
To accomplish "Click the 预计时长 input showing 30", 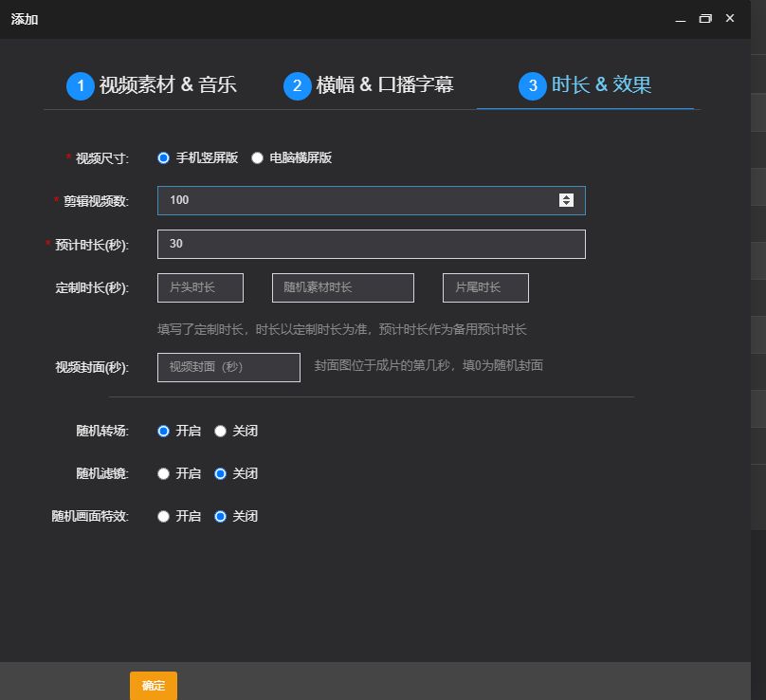I will coord(370,244).
